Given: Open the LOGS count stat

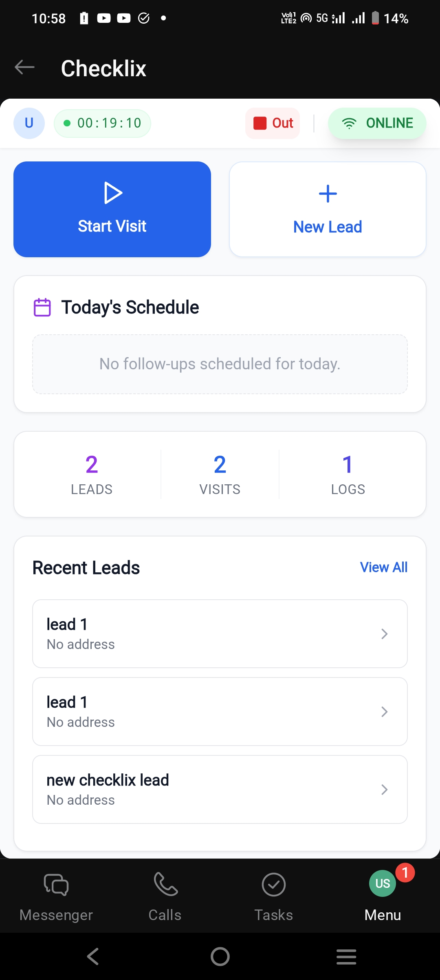Looking at the screenshot, I should point(348,474).
